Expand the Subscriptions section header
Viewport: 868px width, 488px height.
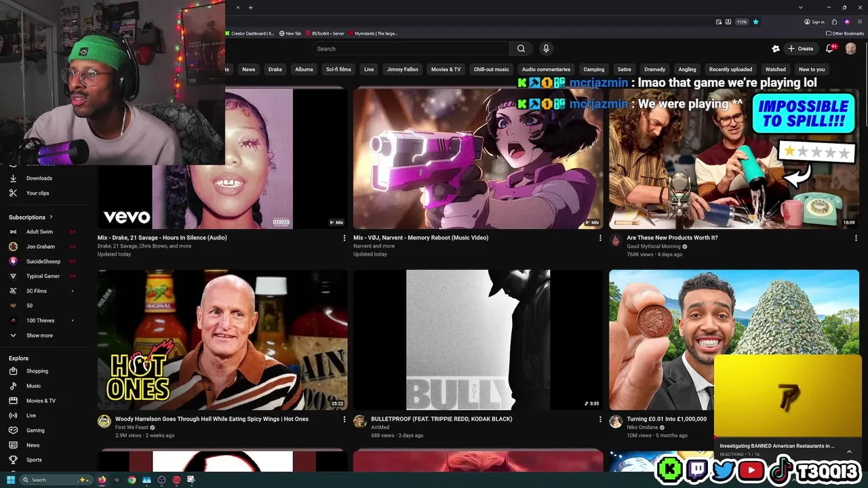[31, 218]
